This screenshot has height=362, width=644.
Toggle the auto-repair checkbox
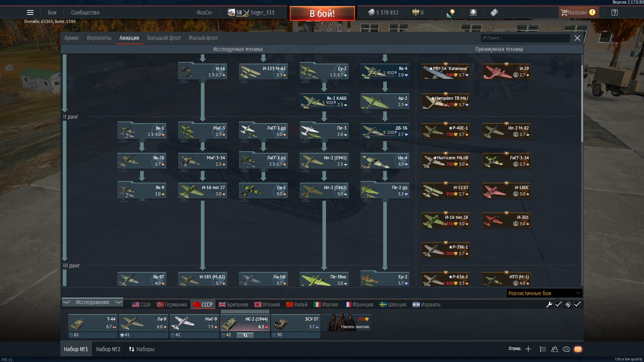tap(558, 304)
